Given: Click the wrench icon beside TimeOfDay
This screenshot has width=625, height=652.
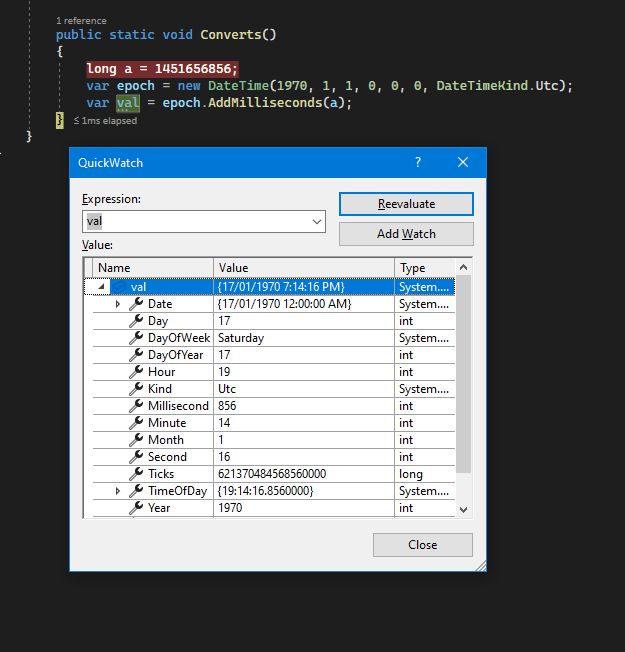Looking at the screenshot, I should click(x=136, y=491).
